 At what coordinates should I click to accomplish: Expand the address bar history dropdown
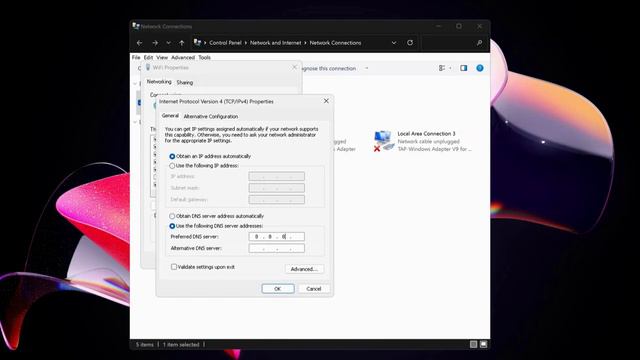coord(394,43)
